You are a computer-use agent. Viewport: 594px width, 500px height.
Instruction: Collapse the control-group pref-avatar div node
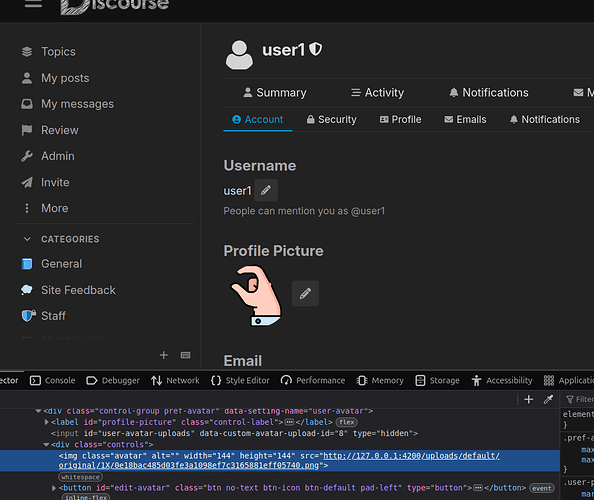coord(38,411)
